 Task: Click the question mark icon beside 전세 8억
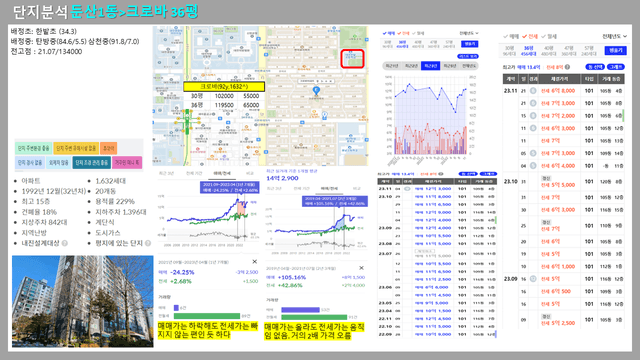567,67
